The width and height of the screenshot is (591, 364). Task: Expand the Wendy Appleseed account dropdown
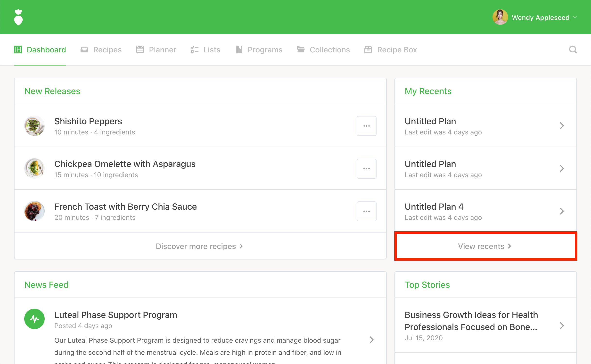coord(575,17)
